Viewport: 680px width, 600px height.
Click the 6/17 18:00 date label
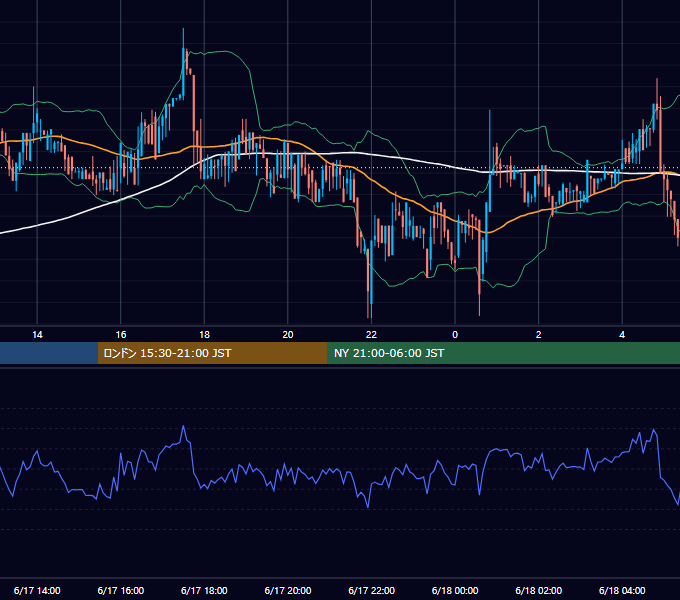204,590
